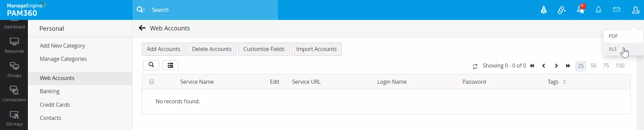Select the Web Accounts category
Viewport: 644px width, 130px height.
pyautogui.click(x=80, y=78)
